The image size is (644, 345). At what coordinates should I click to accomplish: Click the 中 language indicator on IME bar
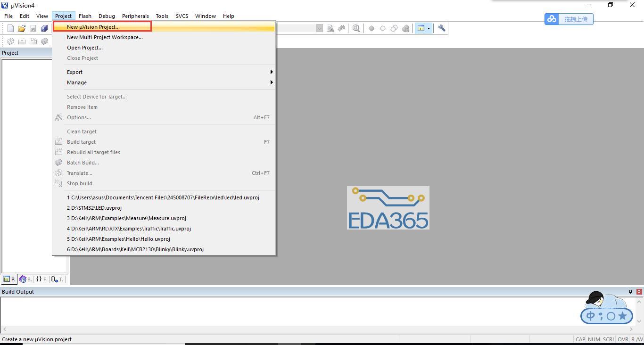coord(590,316)
